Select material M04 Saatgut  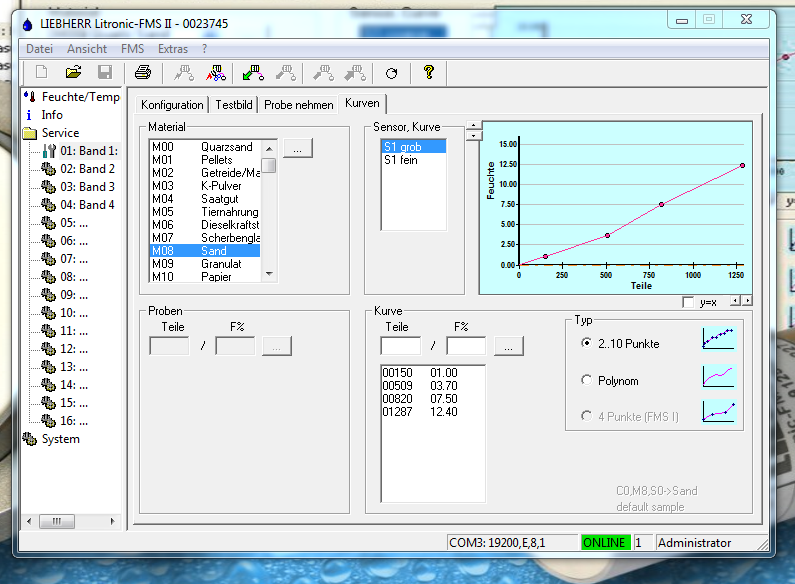point(205,199)
